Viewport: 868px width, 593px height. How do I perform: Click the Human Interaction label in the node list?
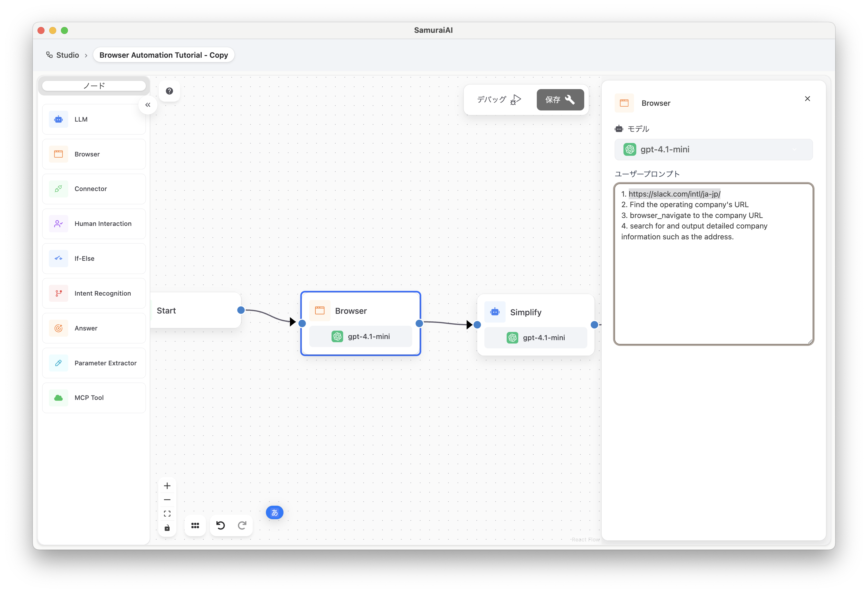pos(103,224)
